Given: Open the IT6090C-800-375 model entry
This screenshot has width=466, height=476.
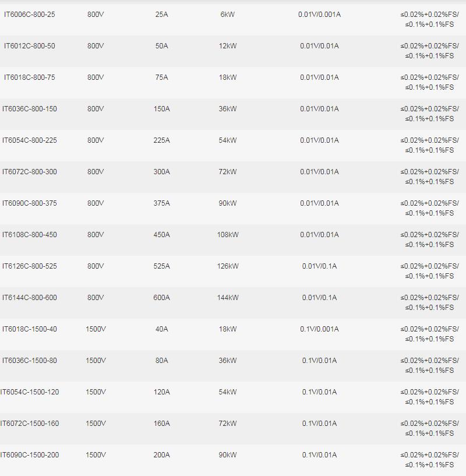Looking at the screenshot, I should [30, 203].
